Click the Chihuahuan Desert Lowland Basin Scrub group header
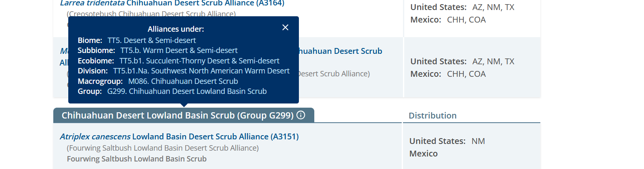Image resolution: width=644 pixels, height=169 pixels. pyautogui.click(x=177, y=115)
